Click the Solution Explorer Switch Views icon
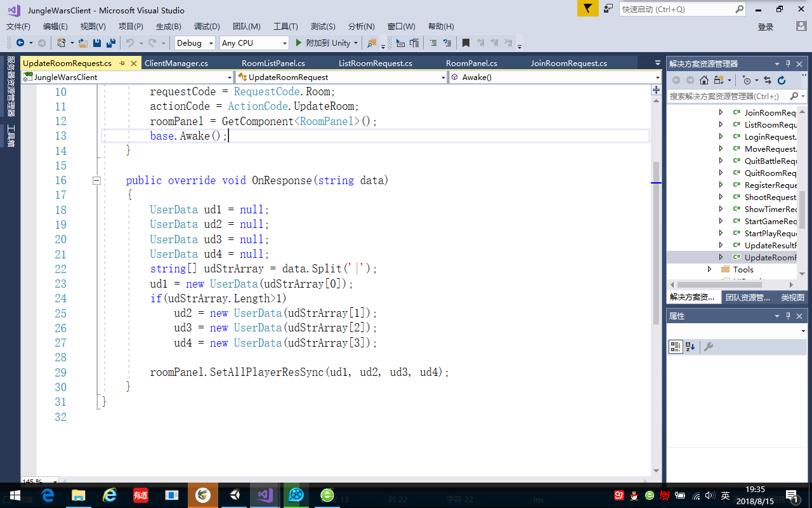Viewport: 812px width, 508px height. point(719,80)
